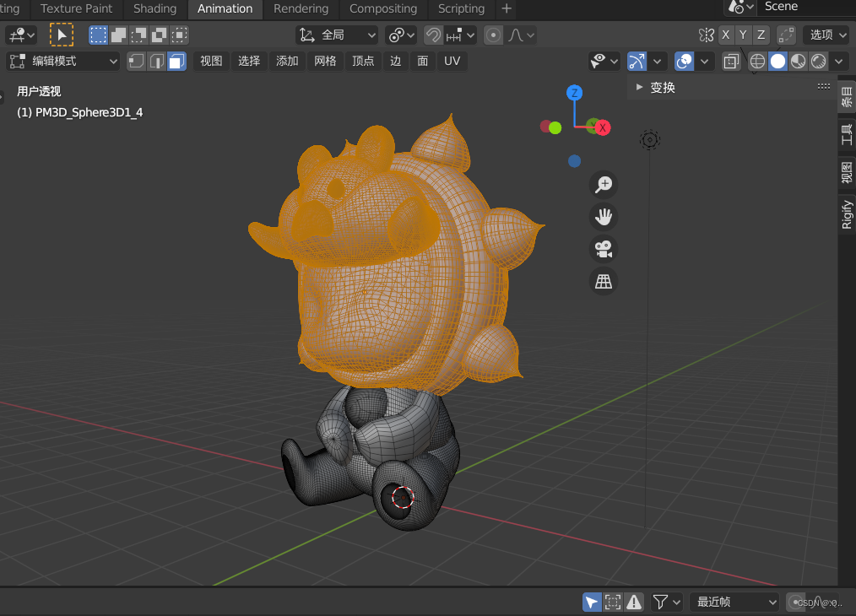Open the gizmo options dropdown arrow
Viewport: 856px width, 616px height.
point(658,61)
